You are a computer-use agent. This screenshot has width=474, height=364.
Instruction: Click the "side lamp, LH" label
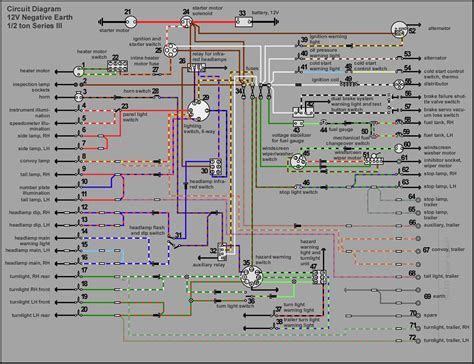34,149
